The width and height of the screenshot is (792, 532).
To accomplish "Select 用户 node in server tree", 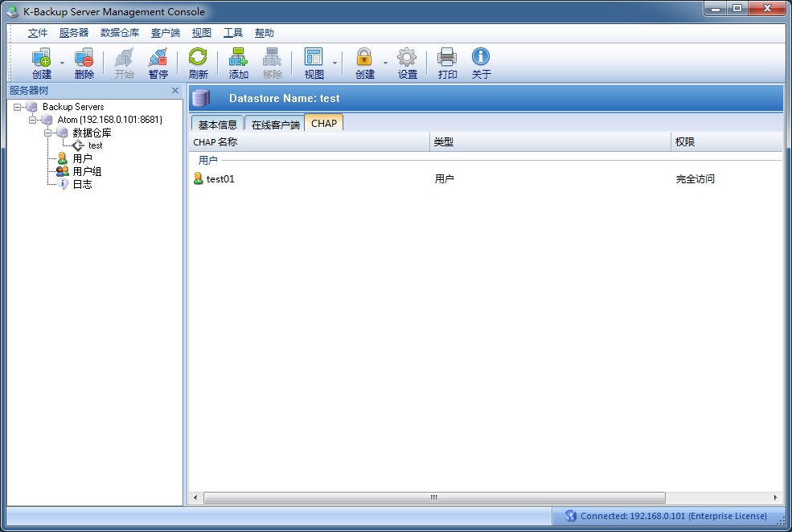I will [82, 158].
